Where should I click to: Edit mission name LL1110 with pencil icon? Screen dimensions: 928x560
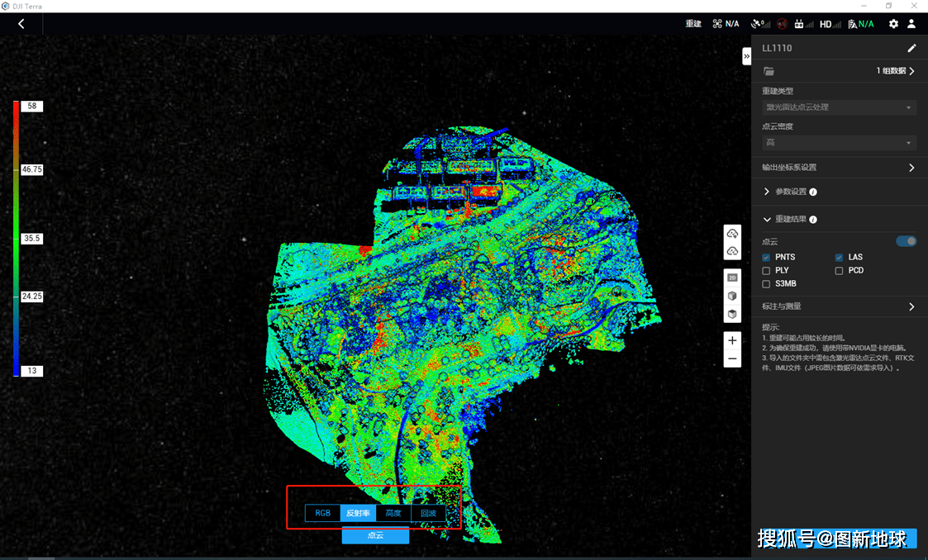click(911, 48)
